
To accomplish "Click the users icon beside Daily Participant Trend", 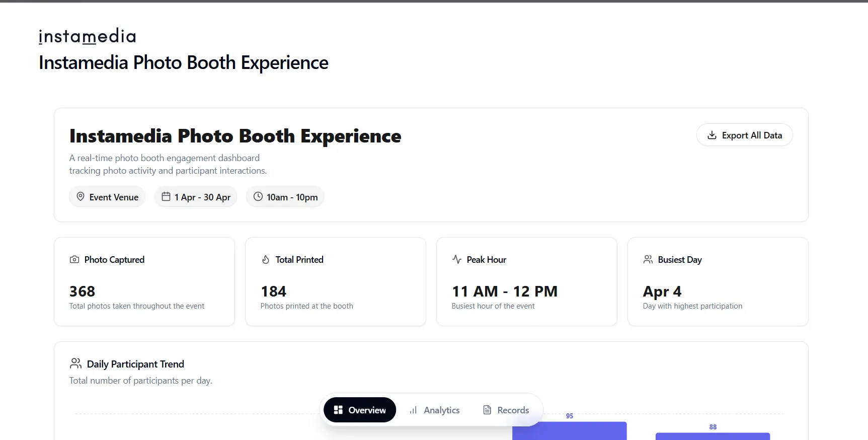I will coord(76,363).
